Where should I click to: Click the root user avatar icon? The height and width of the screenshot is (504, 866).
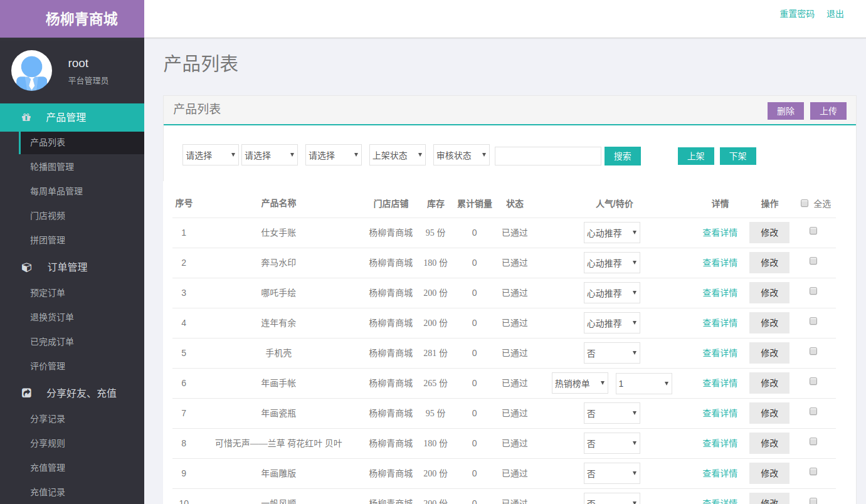(x=31, y=71)
